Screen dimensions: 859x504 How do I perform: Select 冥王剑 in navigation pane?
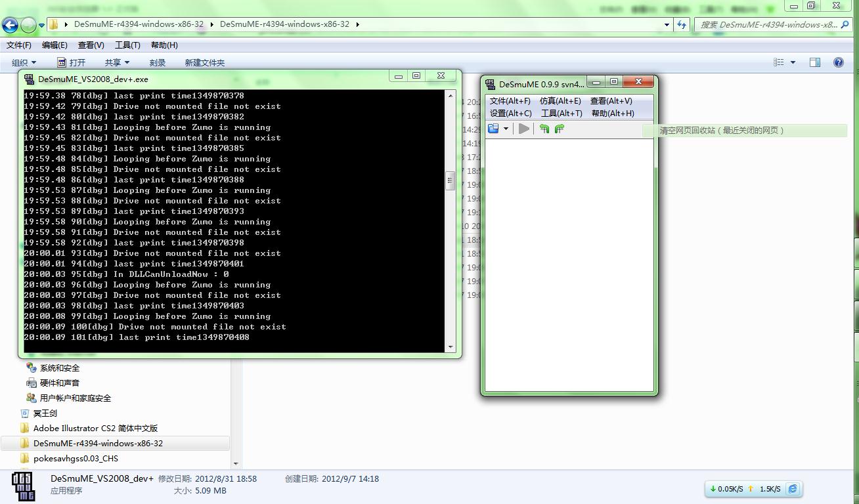click(x=45, y=413)
